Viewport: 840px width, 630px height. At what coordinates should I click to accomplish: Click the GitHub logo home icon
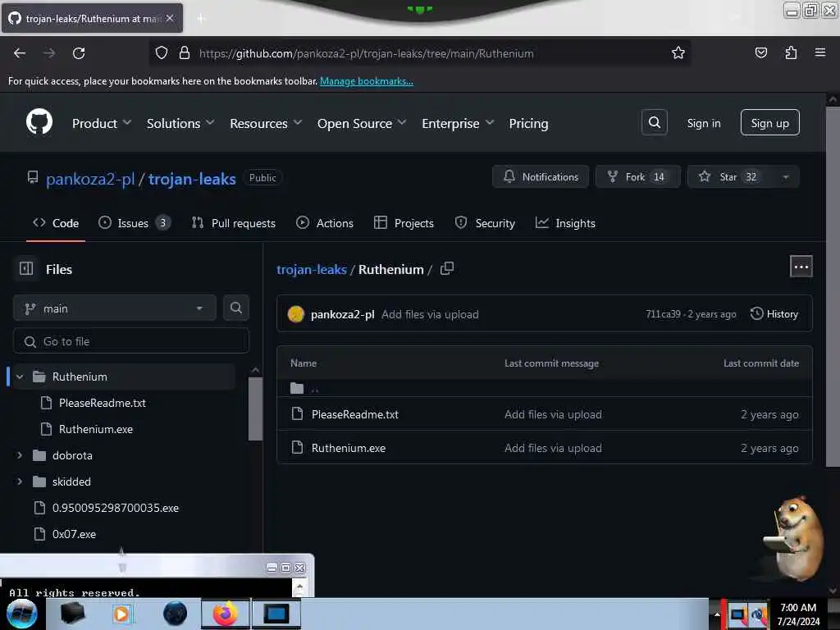pos(39,123)
